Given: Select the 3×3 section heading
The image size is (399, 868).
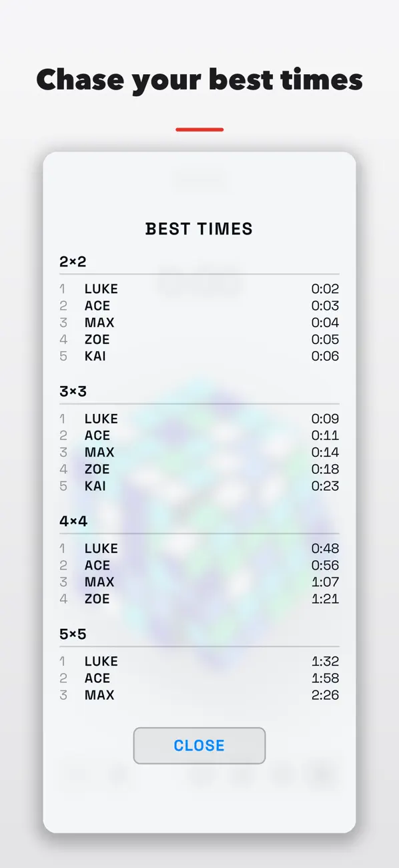Looking at the screenshot, I should (x=73, y=391).
